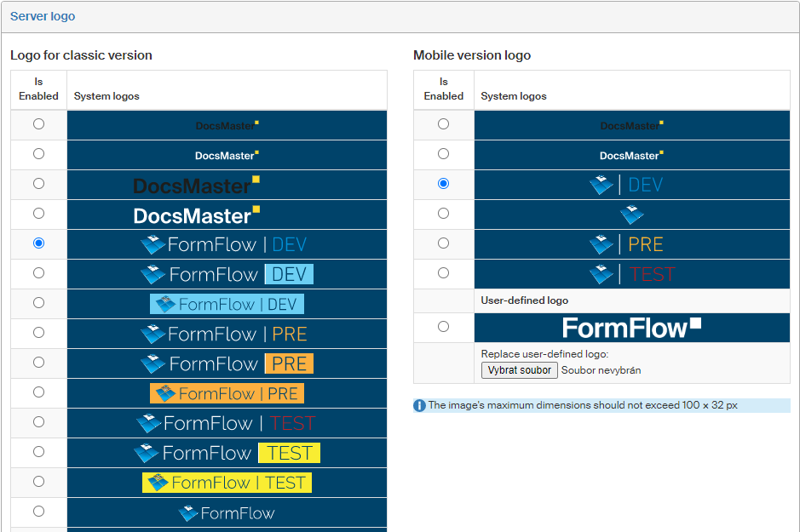Click the "Server logo" section header
Viewport: 800px width, 532px height.
[43, 16]
